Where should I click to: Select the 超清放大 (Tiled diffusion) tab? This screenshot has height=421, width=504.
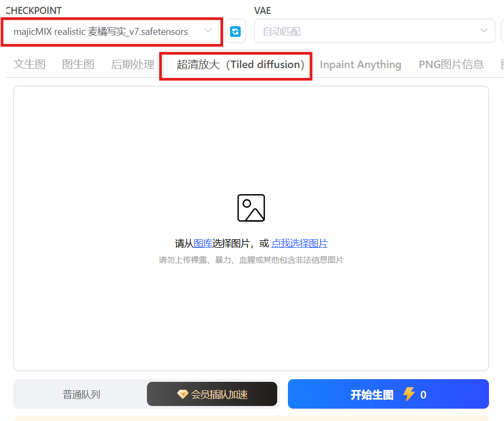(240, 64)
